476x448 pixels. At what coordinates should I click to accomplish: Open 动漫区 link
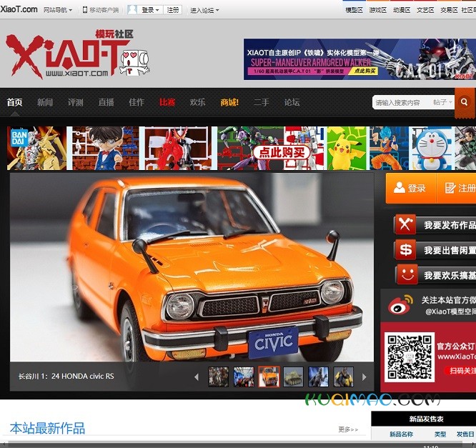(x=402, y=10)
